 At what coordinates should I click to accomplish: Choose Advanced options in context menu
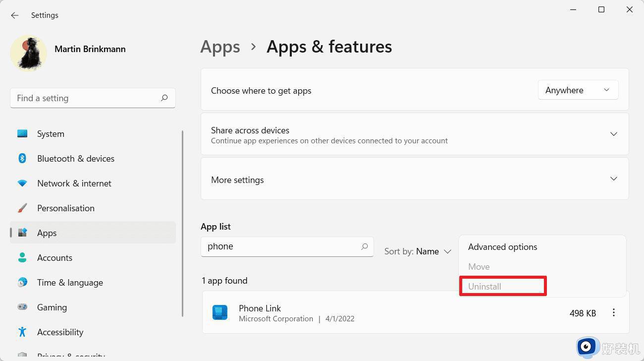[503, 247]
